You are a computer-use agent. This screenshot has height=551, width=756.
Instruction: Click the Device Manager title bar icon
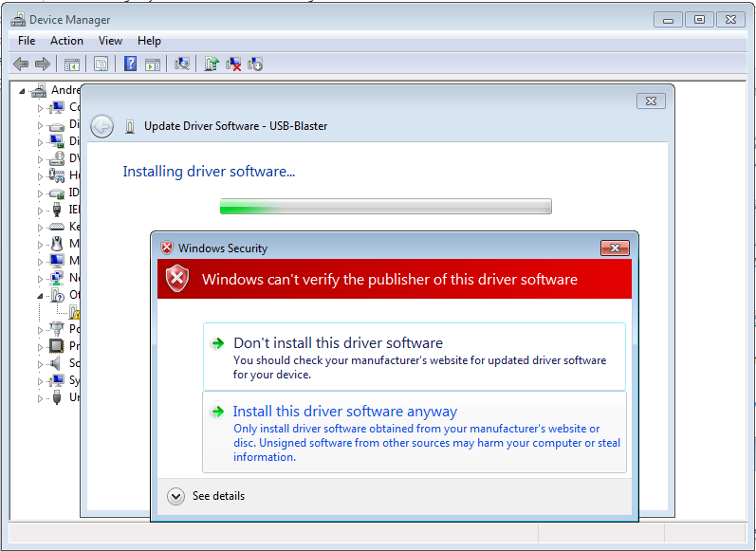pyautogui.click(x=18, y=20)
